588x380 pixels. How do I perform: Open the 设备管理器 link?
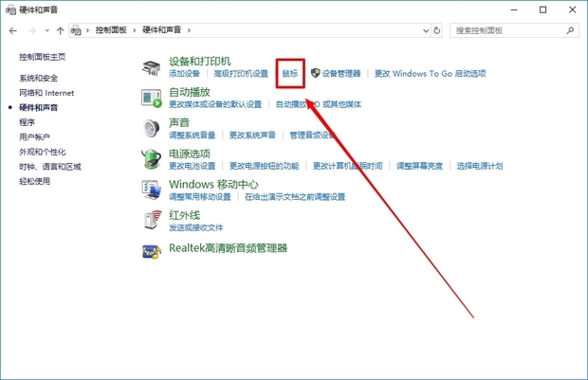point(341,74)
